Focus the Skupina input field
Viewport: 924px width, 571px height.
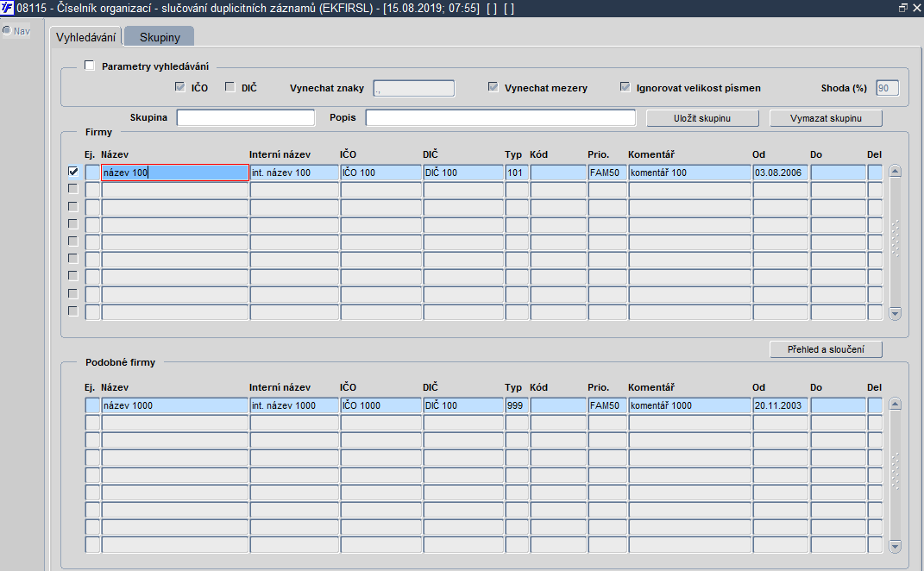[246, 118]
